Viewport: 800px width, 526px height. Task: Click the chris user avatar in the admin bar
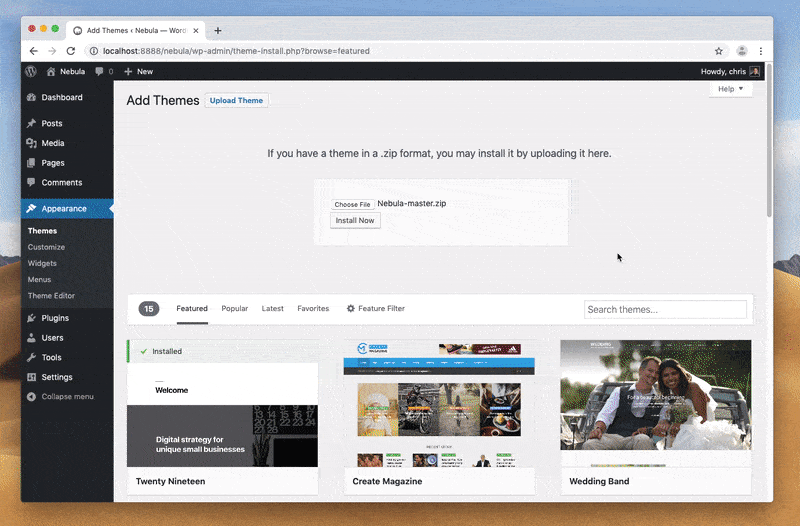755,71
